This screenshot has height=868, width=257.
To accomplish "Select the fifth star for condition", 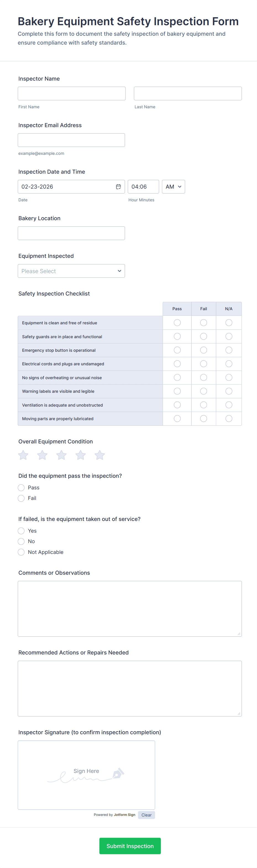I will [x=99, y=455].
